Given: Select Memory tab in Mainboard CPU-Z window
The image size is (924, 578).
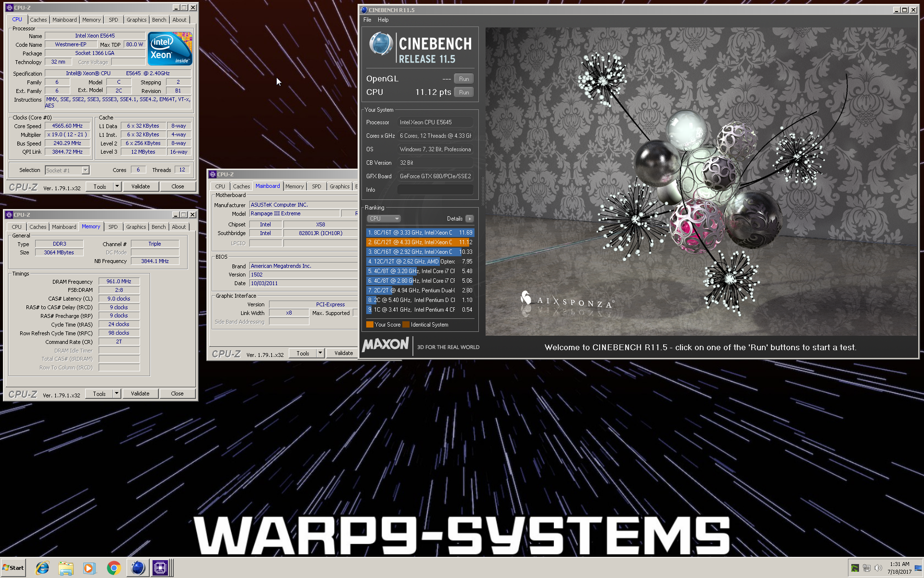Looking at the screenshot, I should [295, 186].
